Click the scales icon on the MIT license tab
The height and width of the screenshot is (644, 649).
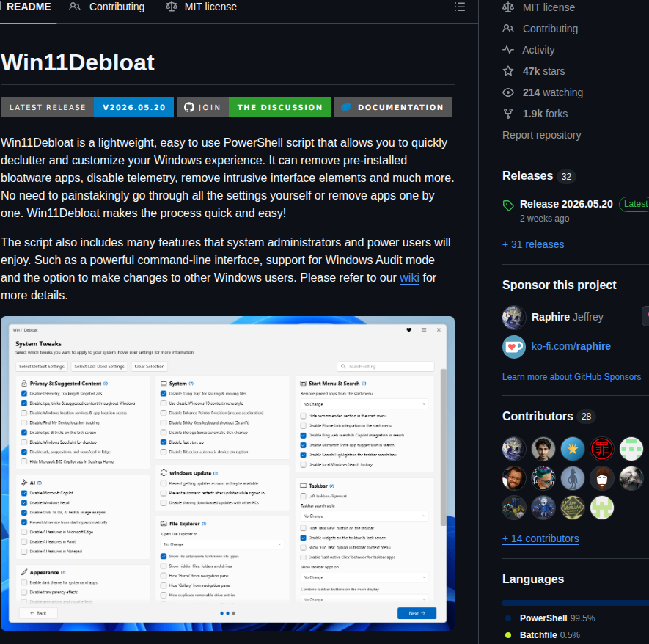[x=172, y=7]
